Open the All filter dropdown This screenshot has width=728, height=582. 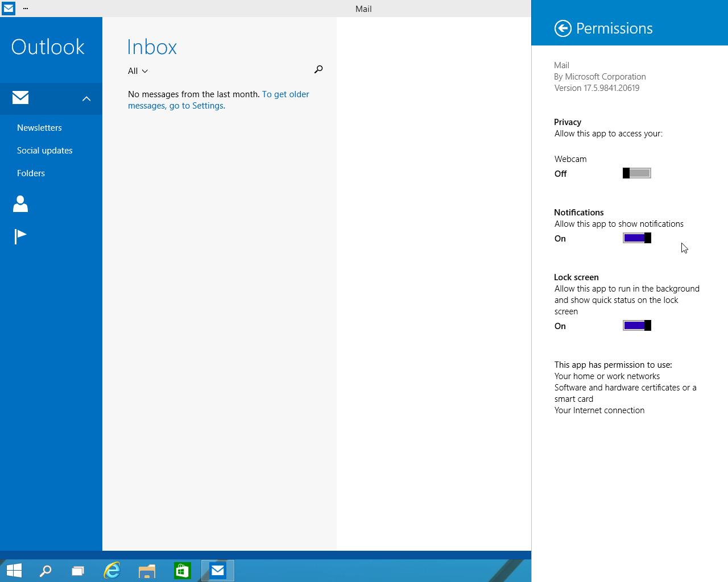(138, 71)
